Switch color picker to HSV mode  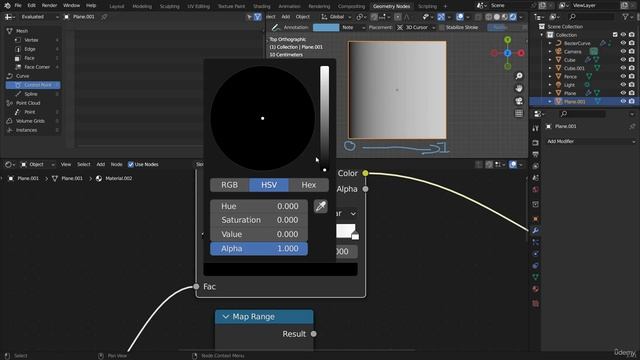click(269, 185)
